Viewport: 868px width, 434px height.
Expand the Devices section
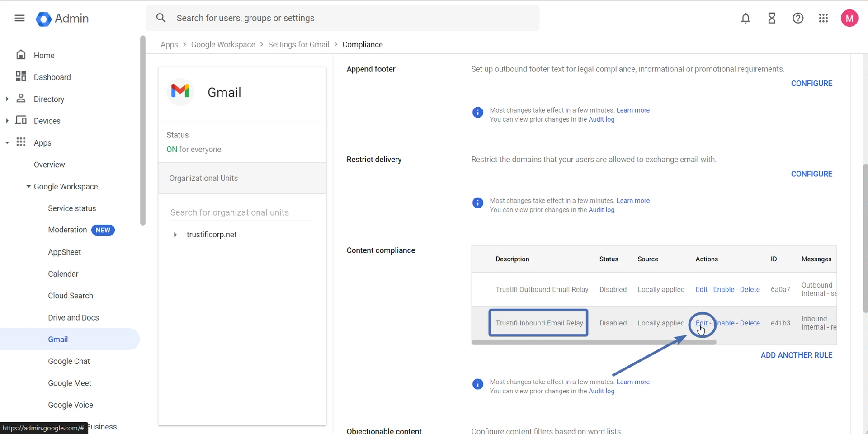click(7, 121)
